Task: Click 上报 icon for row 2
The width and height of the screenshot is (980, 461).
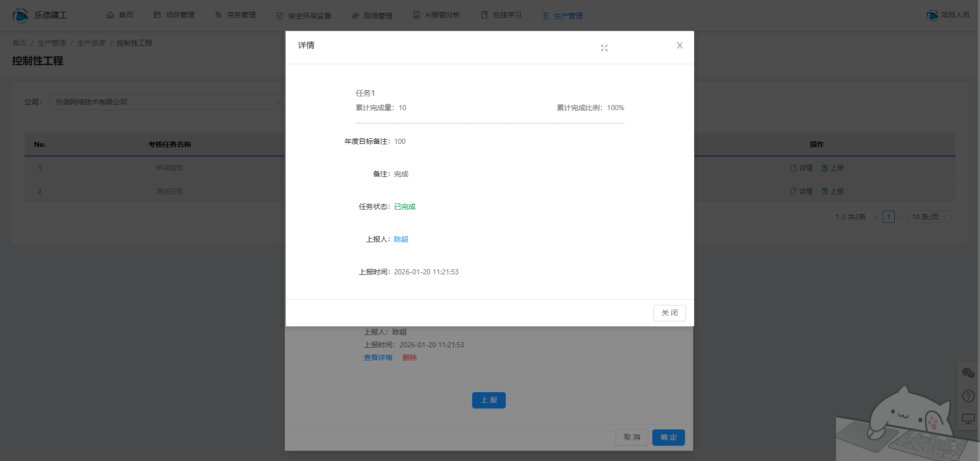Action: (x=825, y=191)
